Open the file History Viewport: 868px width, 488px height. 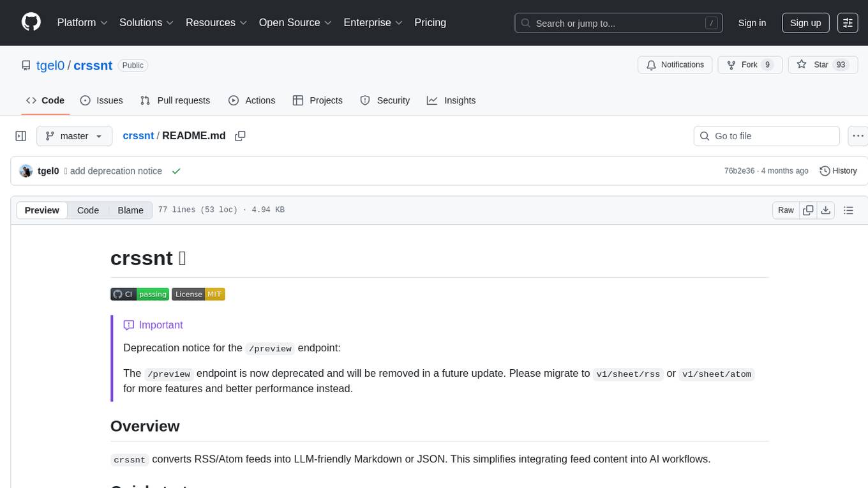[x=838, y=171]
